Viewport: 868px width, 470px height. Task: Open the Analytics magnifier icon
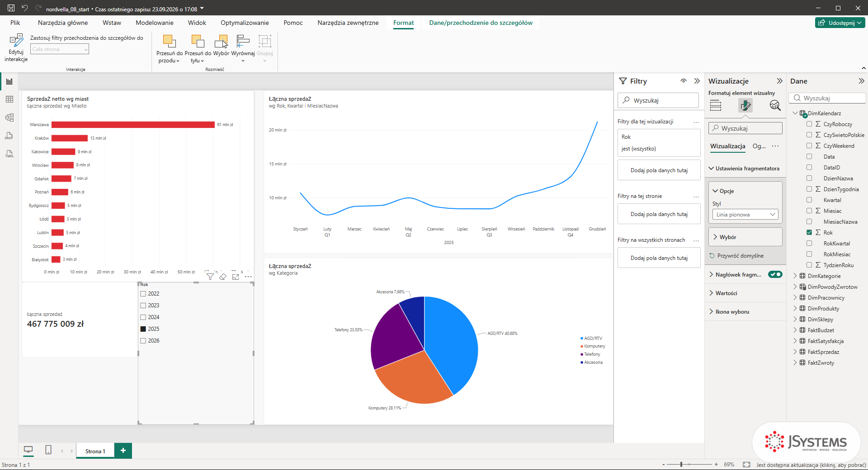775,106
